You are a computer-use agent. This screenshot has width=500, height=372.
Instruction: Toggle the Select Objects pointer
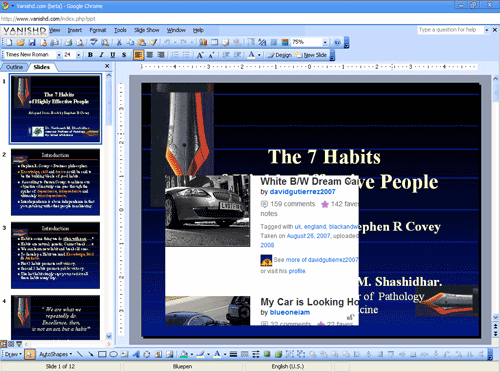point(29,354)
